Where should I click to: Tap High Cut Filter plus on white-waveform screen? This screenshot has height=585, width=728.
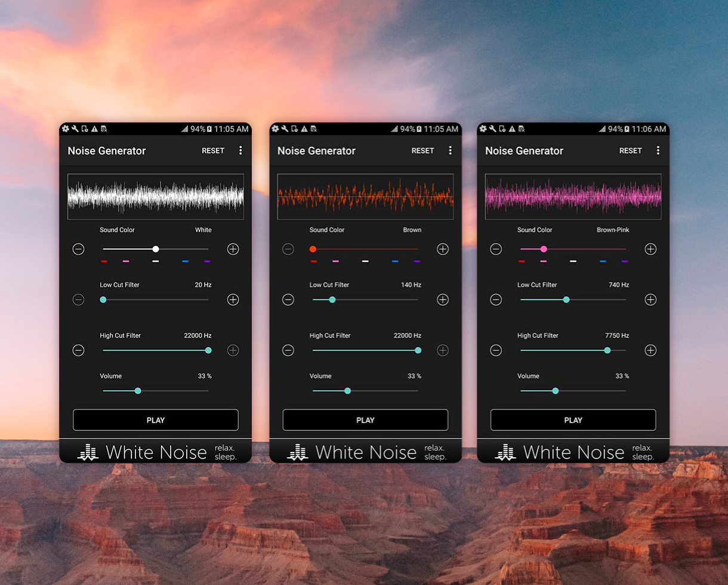(x=233, y=350)
